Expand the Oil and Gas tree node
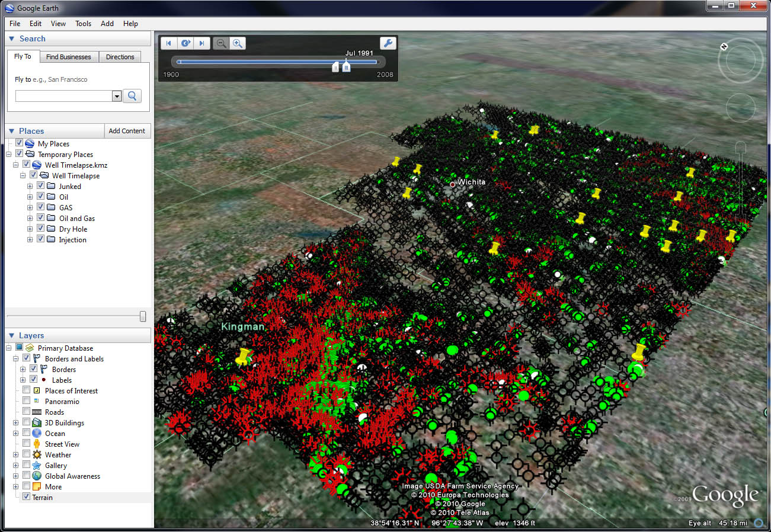 click(x=30, y=218)
